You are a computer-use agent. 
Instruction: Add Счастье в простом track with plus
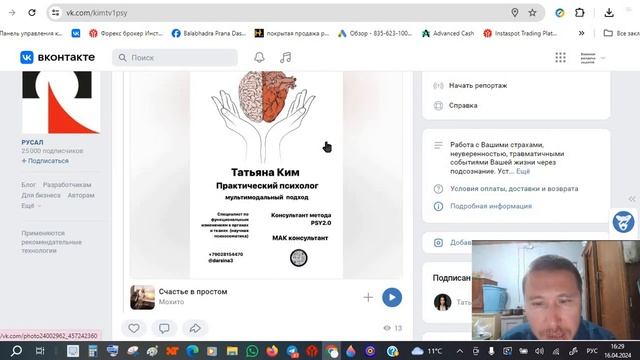[368, 297]
